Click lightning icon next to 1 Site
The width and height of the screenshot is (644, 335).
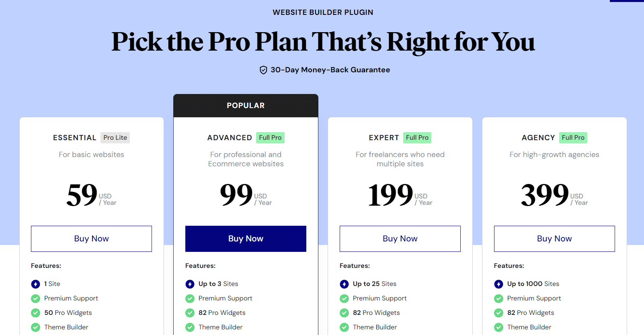click(36, 284)
